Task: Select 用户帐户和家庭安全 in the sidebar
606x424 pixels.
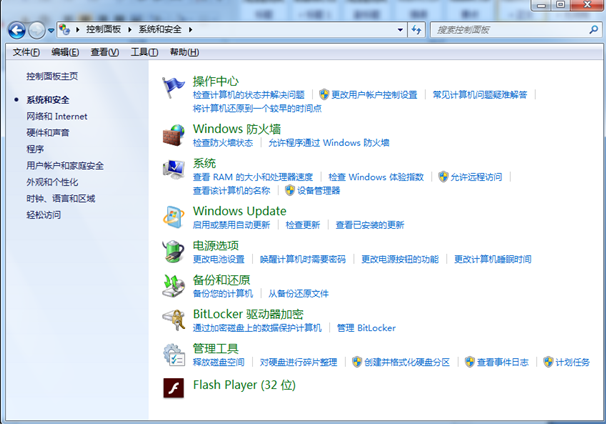Action: click(65, 165)
